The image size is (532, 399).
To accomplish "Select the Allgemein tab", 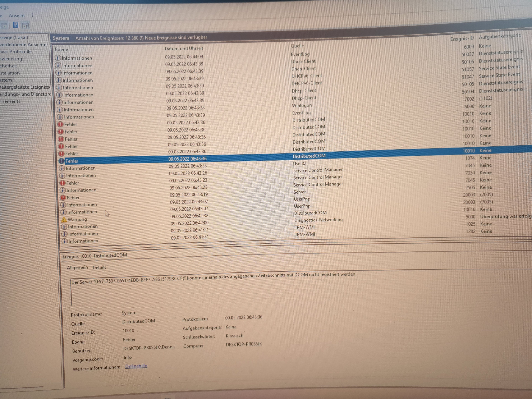I will click(x=77, y=267).
